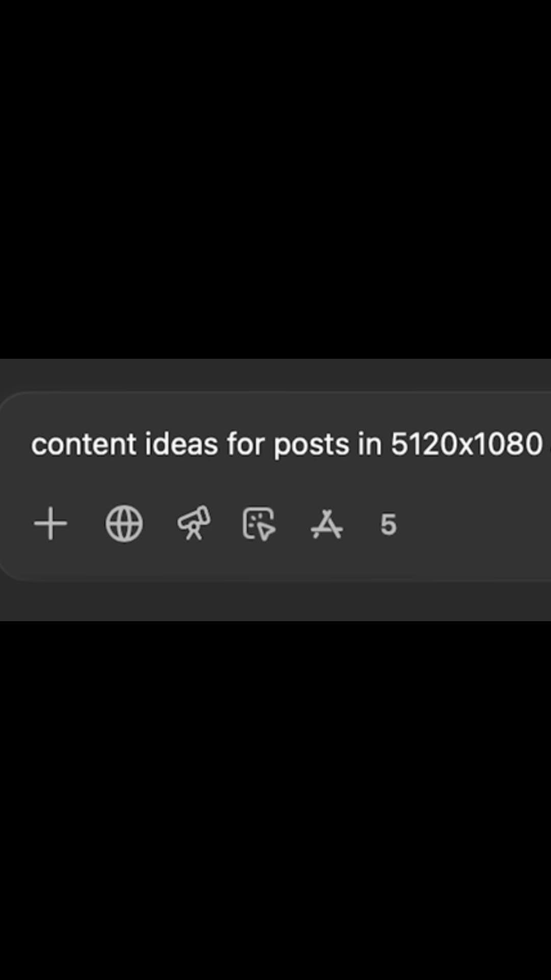Expand the attach menu with the plus
Screen dimensions: 551x980
pyautogui.click(x=51, y=524)
